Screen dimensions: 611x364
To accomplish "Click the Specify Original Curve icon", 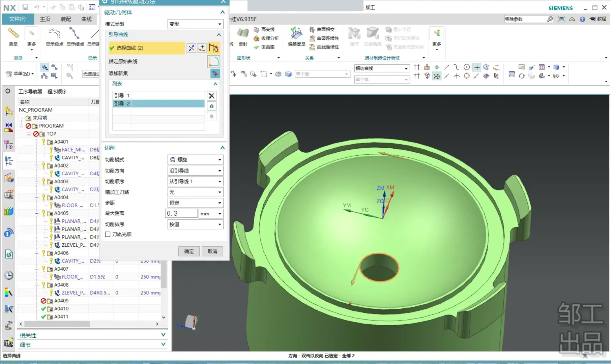I will pos(213,62).
